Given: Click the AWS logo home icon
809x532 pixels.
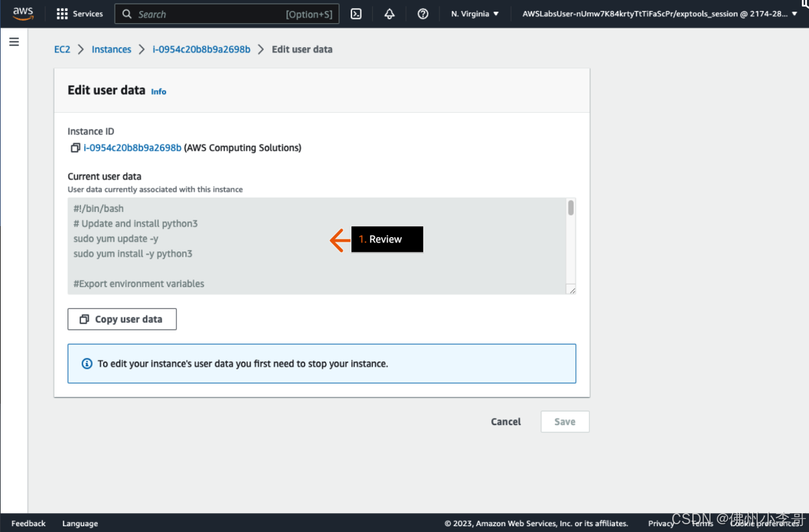Looking at the screenshot, I should tap(23, 14).
